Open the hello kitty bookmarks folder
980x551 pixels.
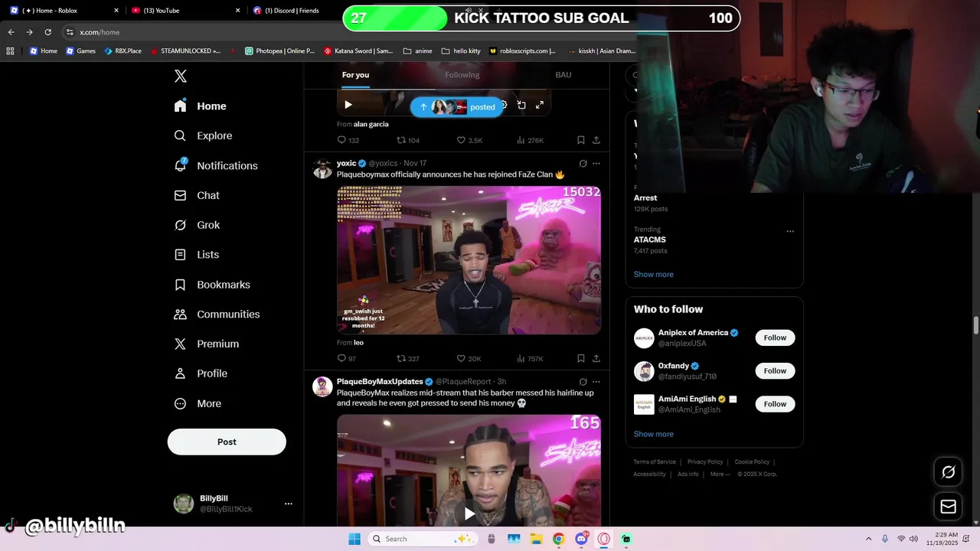click(461, 51)
